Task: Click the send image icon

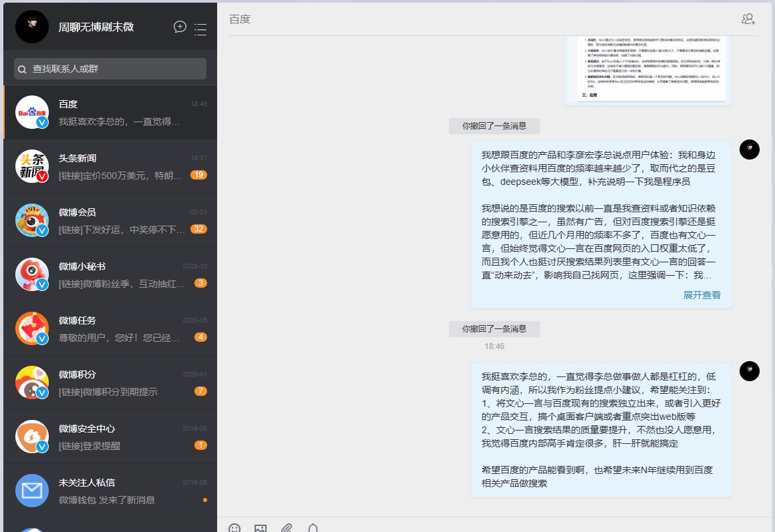Action: coord(261,527)
